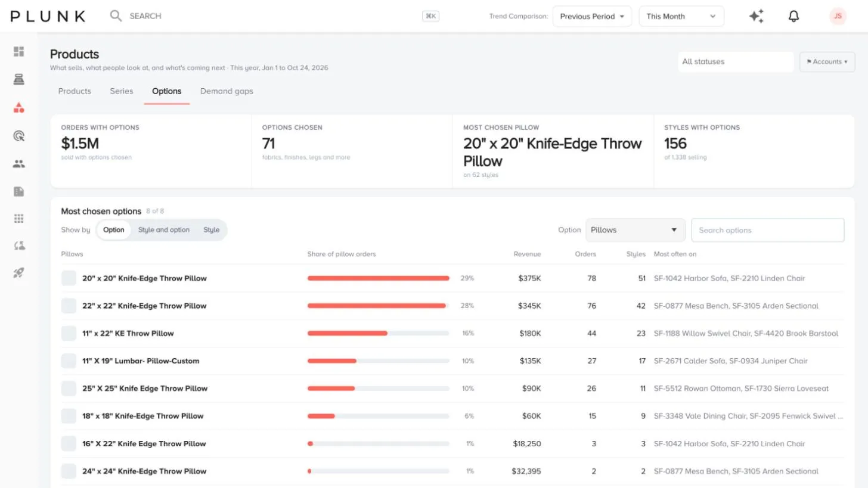868x488 pixels.
Task: Click the share bar for 24" x 24" pillow
Action: click(x=378, y=471)
